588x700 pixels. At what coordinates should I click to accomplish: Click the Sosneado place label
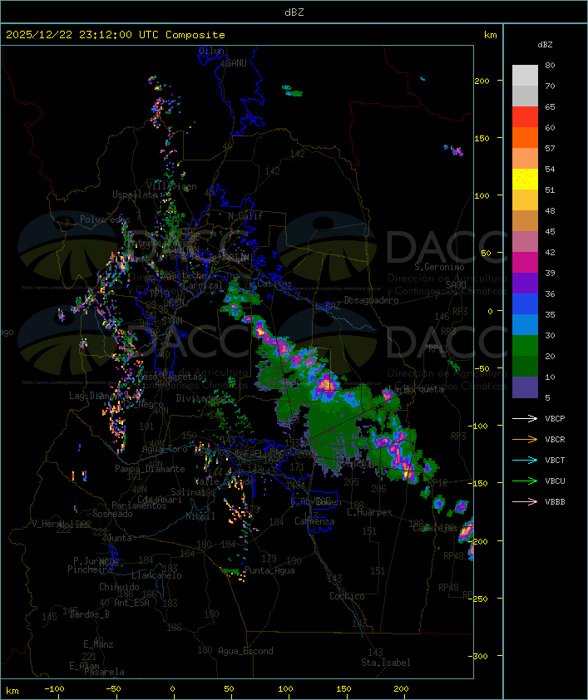[x=112, y=514]
